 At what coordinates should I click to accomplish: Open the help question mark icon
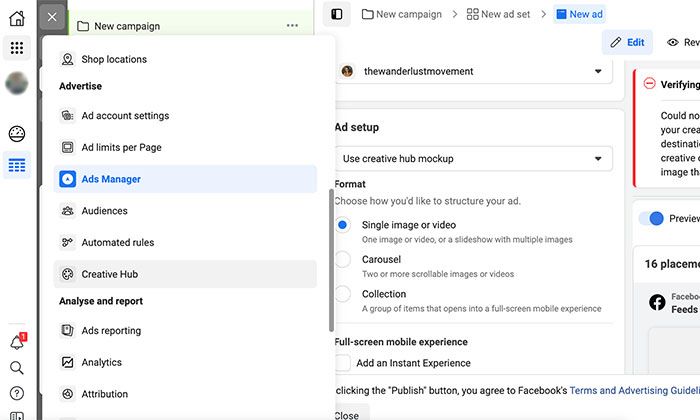click(x=17, y=393)
